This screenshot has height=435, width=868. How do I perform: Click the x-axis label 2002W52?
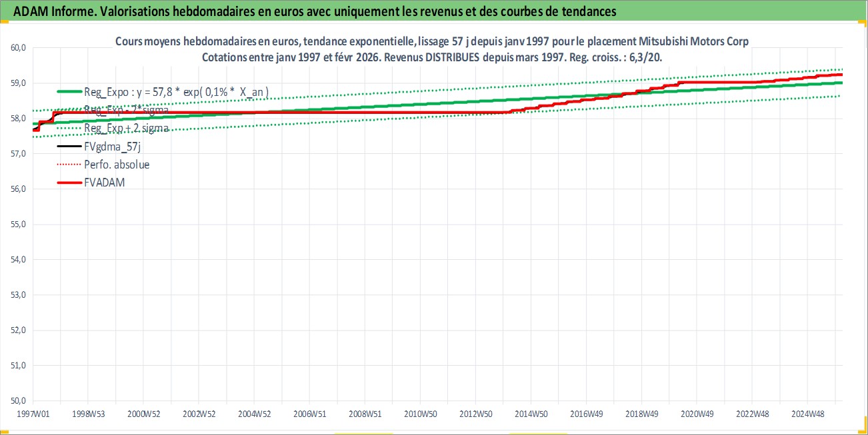point(199,414)
